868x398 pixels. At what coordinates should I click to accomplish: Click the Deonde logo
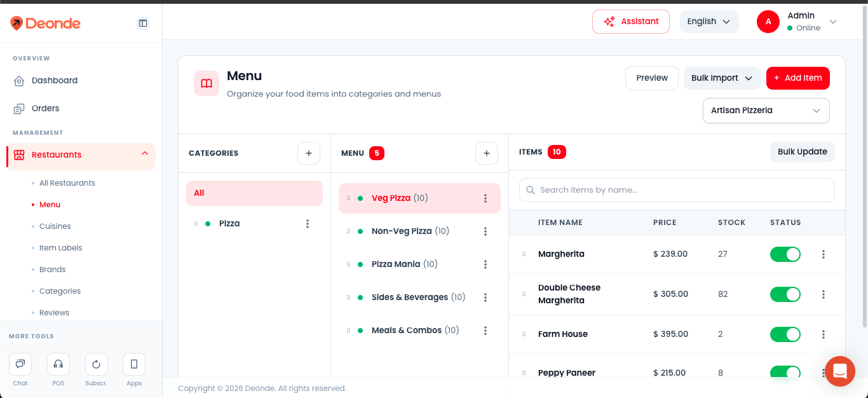[x=45, y=24]
